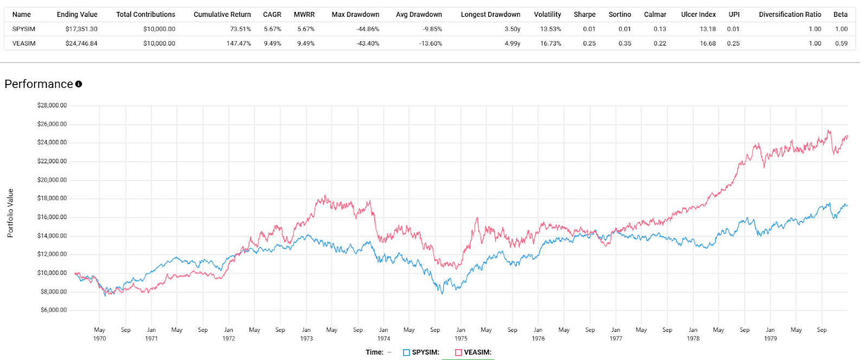Sort by Cumulative Return header
This screenshot has height=360, width=868.
pyautogui.click(x=222, y=15)
